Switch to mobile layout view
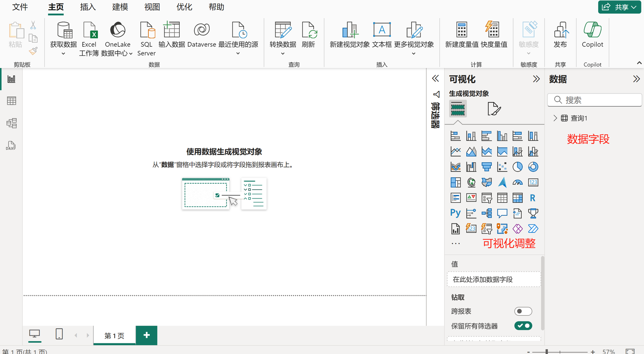Screen dimensions: 644x354 pos(59,334)
